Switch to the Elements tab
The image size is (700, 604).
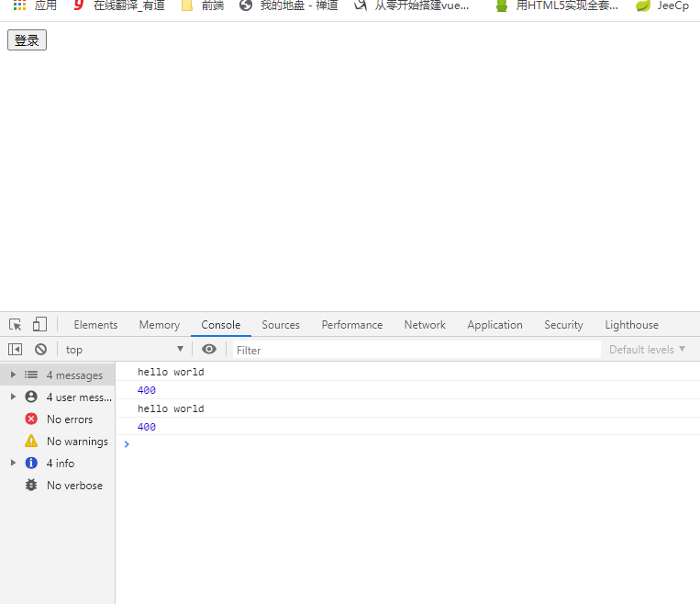point(95,325)
